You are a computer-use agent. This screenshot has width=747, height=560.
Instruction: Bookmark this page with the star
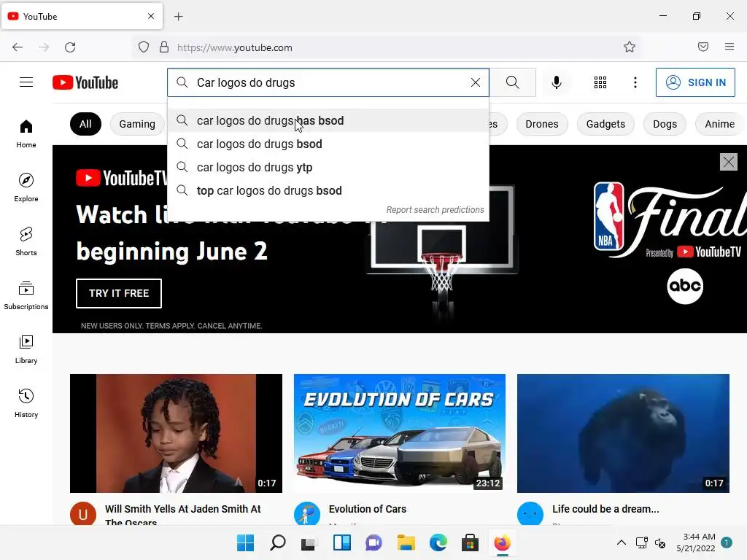pos(630,47)
